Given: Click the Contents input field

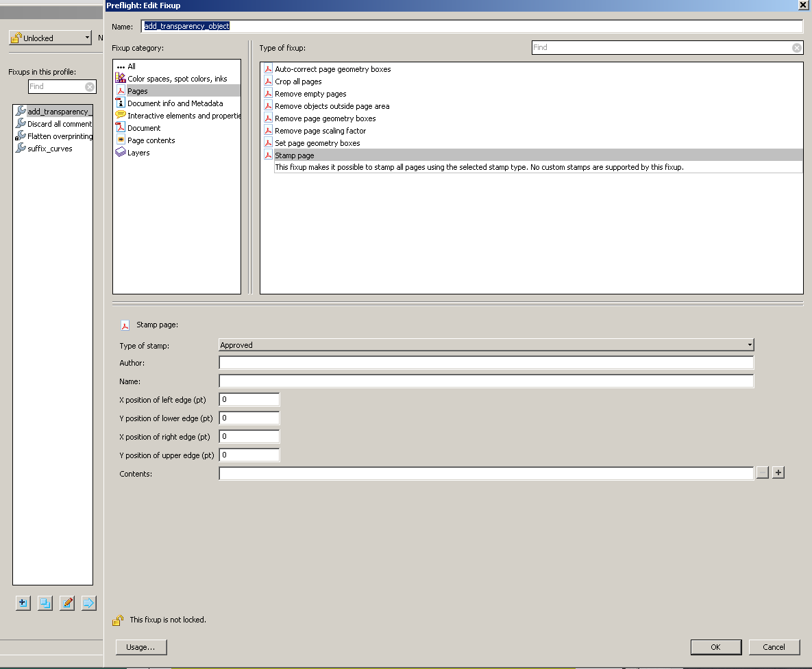Looking at the screenshot, I should pos(487,473).
